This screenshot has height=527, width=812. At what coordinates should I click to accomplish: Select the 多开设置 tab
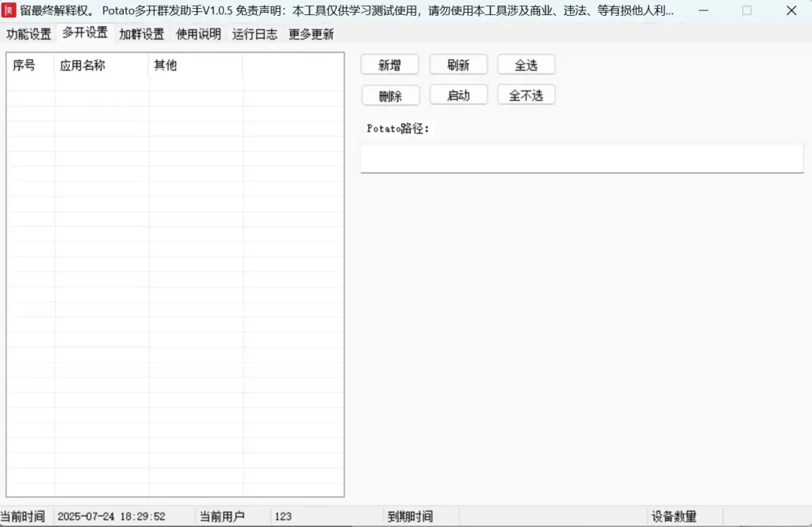tap(85, 33)
